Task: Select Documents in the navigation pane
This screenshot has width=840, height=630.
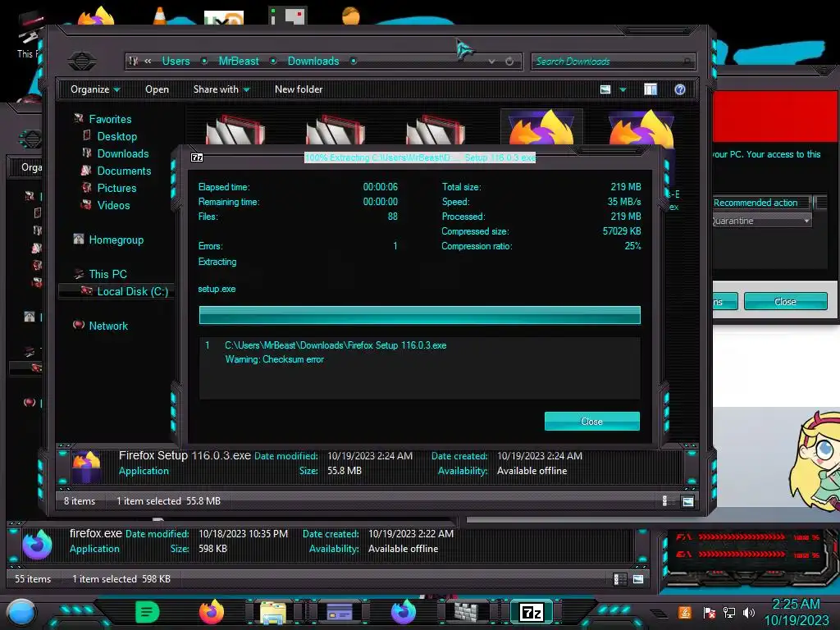Action: tap(124, 171)
